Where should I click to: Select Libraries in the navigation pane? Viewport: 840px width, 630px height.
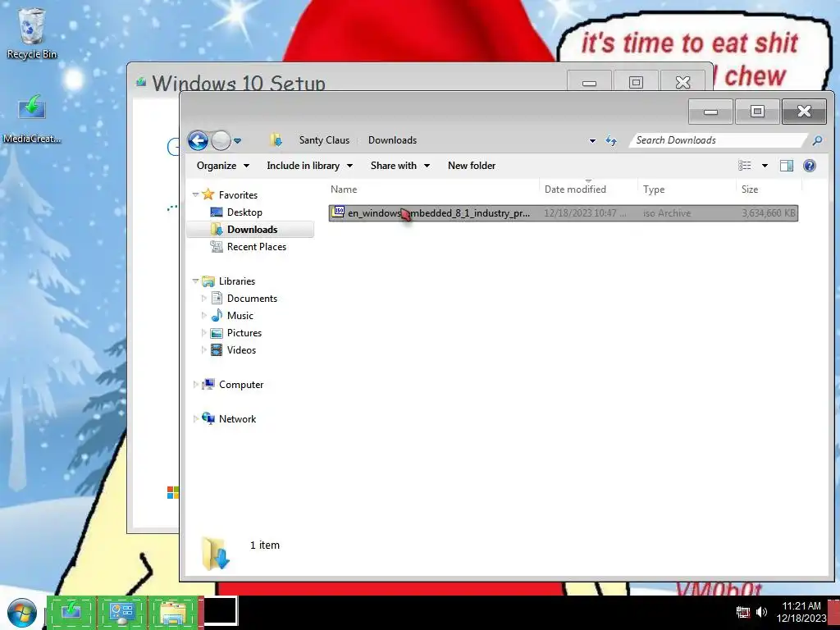coord(237,281)
